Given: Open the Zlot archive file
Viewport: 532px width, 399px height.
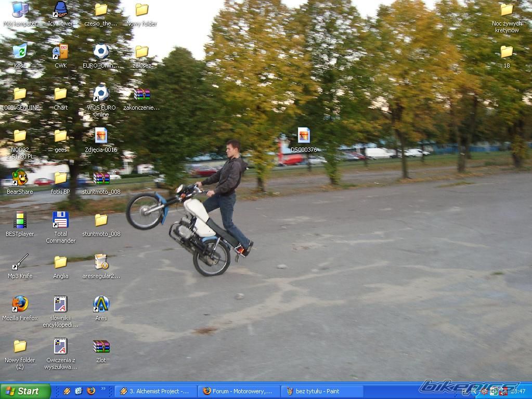Looking at the screenshot, I should 101,347.
